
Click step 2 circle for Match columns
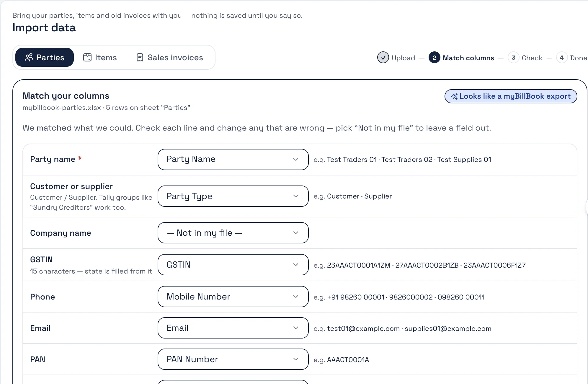pyautogui.click(x=434, y=58)
